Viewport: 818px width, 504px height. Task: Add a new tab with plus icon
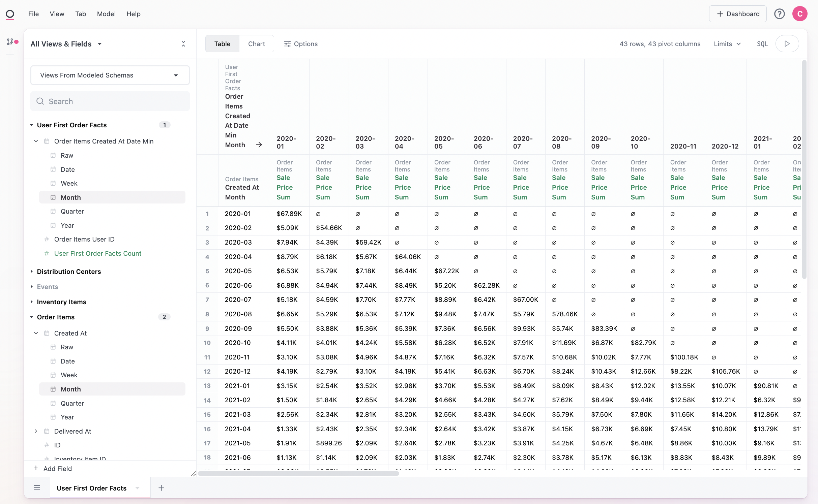point(161,488)
